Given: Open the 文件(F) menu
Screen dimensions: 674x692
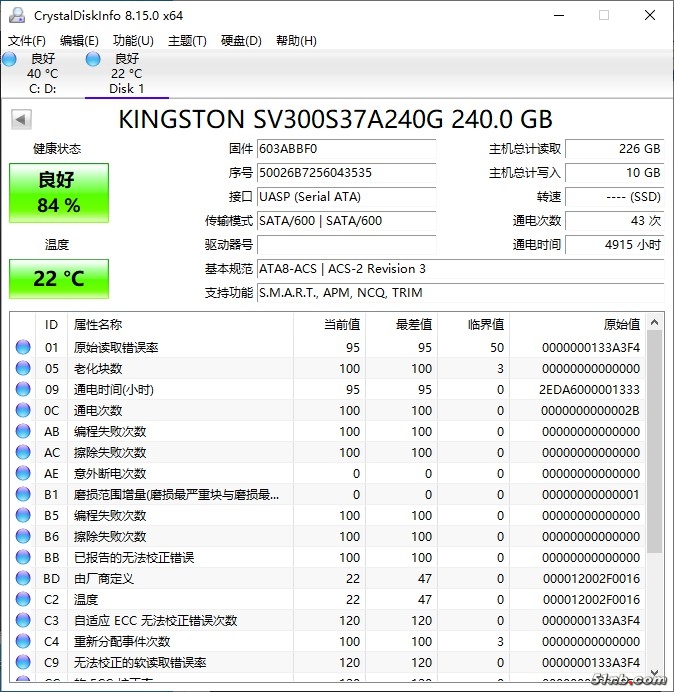Looking at the screenshot, I should (27, 41).
